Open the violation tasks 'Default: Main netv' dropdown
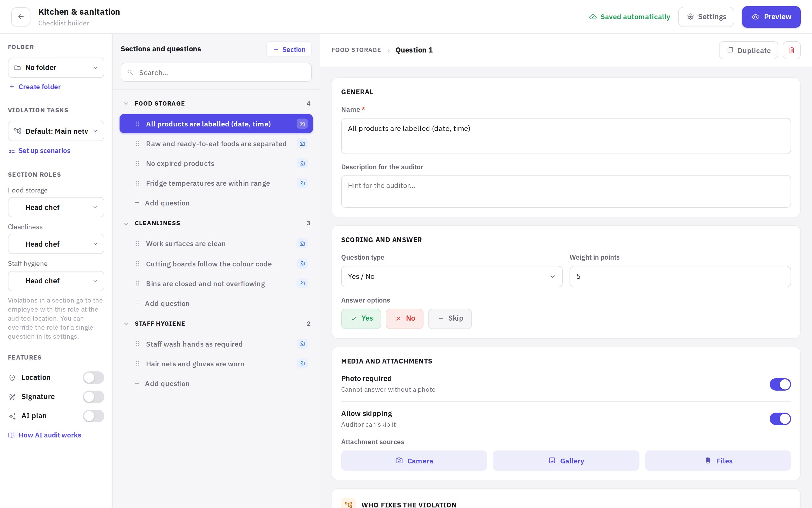 tap(56, 131)
